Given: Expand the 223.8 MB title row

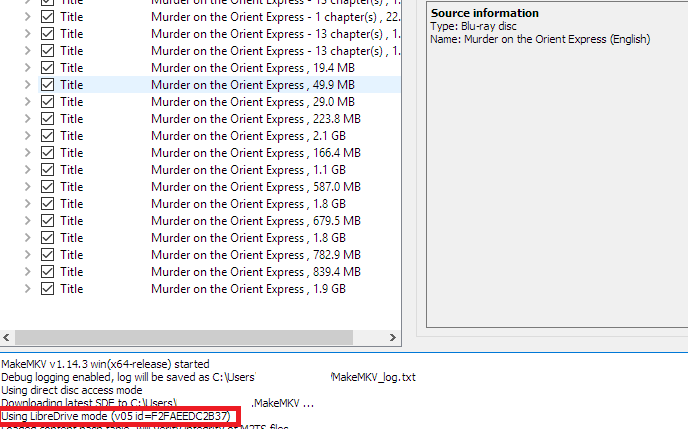Looking at the screenshot, I should coord(28,119).
